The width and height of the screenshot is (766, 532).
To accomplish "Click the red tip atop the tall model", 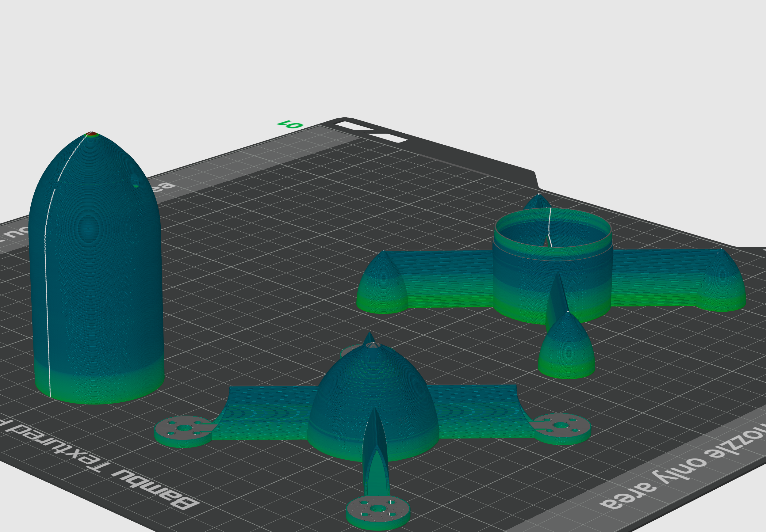I will tap(91, 134).
